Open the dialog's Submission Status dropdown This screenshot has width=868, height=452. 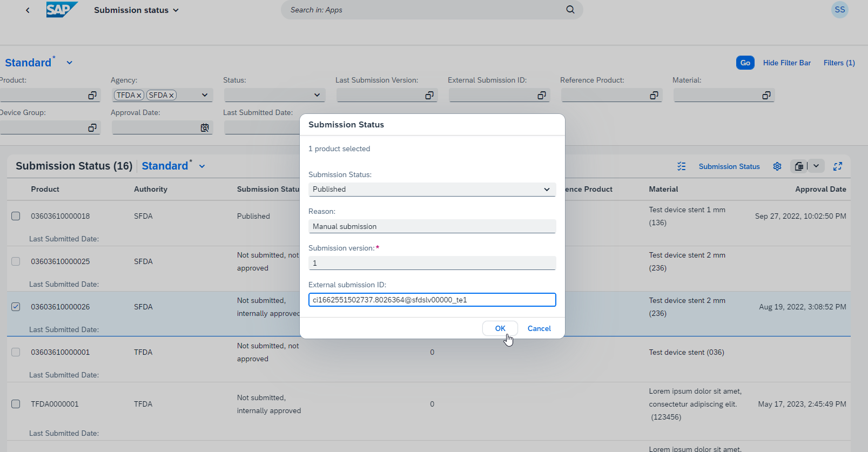(x=547, y=190)
